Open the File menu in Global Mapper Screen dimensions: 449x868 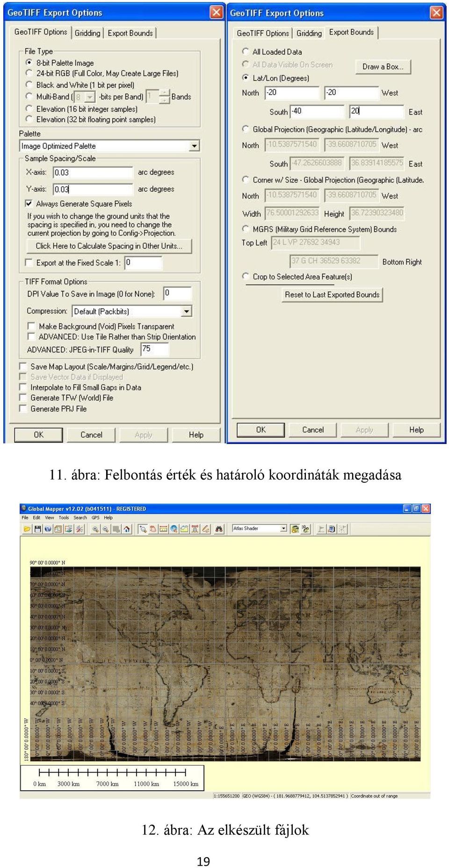click(x=25, y=517)
